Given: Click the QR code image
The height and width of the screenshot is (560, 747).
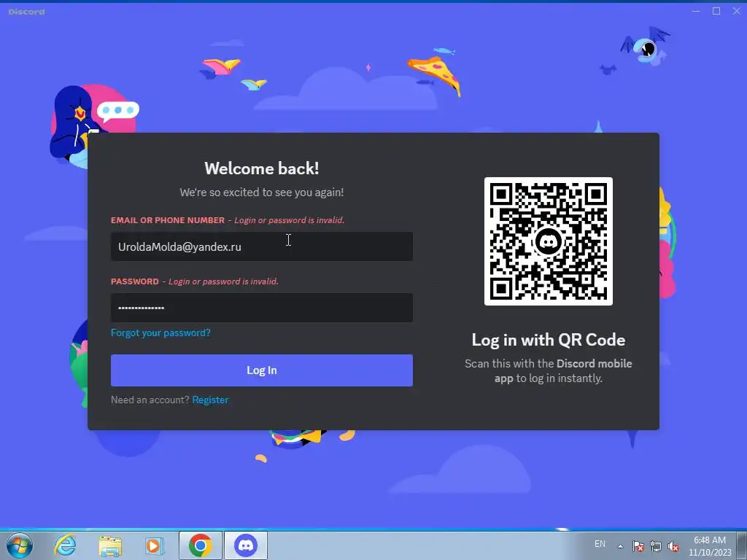Looking at the screenshot, I should click(549, 241).
